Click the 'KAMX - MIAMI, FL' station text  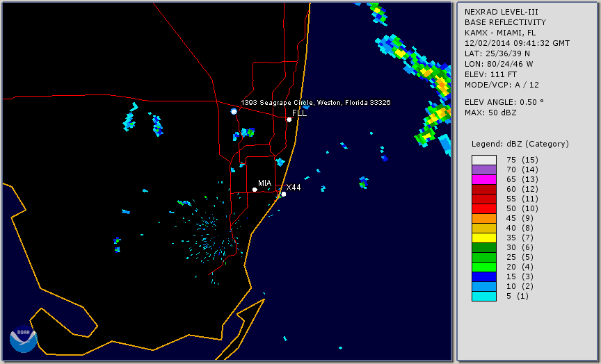pos(500,33)
